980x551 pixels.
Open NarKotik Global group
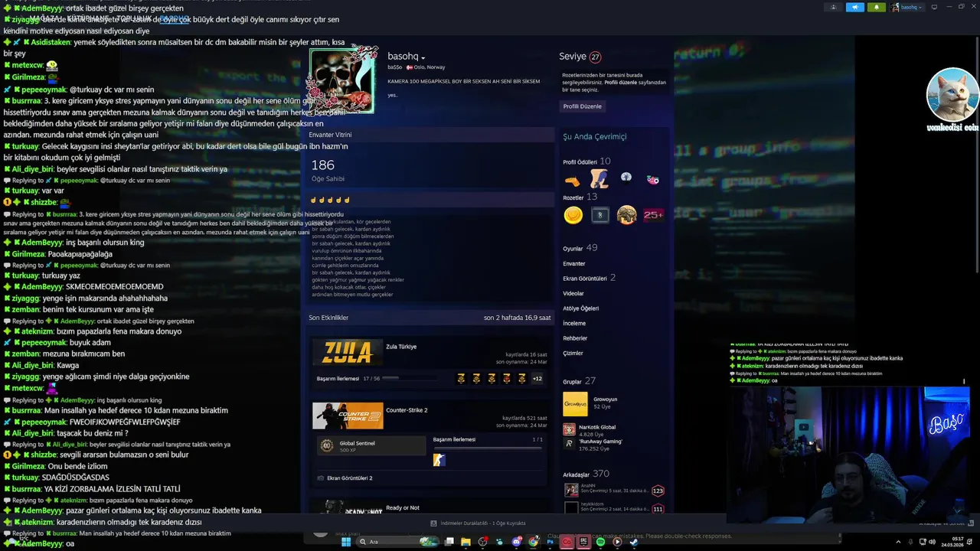[596, 427]
